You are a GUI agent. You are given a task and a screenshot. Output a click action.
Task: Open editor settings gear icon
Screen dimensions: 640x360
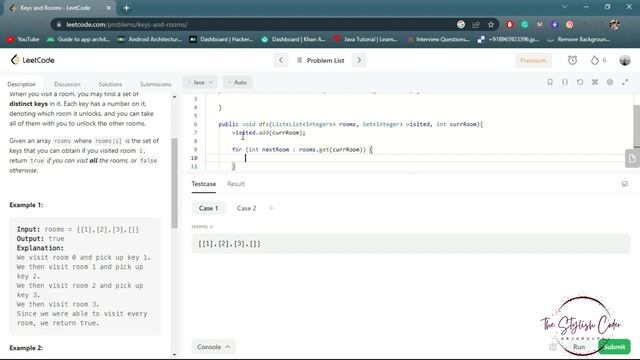point(610,82)
